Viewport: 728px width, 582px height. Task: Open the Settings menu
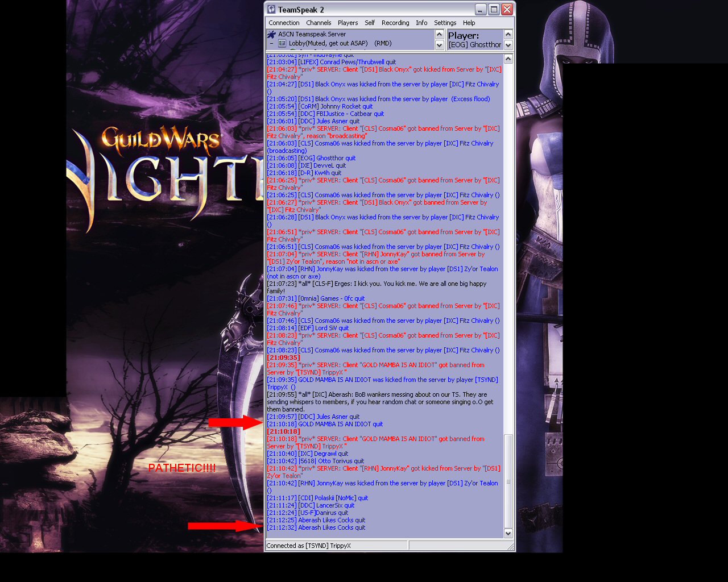pyautogui.click(x=445, y=23)
